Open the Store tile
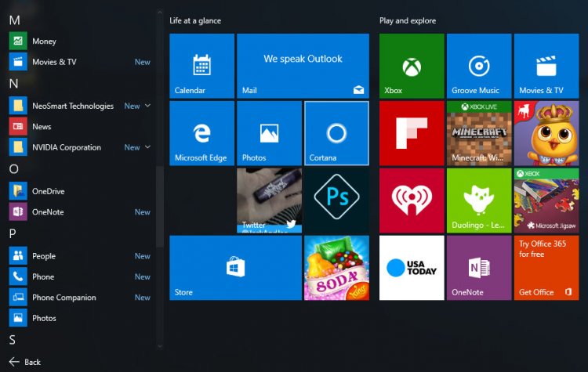The height and width of the screenshot is (372, 588). coord(235,268)
